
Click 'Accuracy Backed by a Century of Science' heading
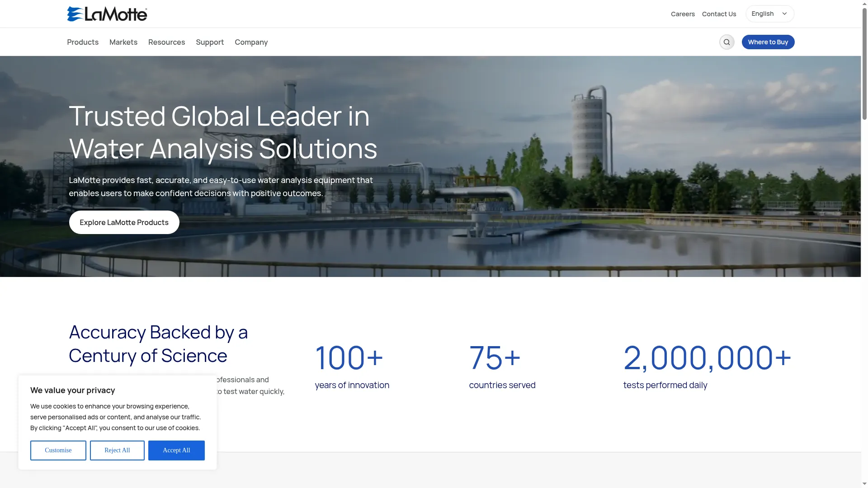coord(158,344)
